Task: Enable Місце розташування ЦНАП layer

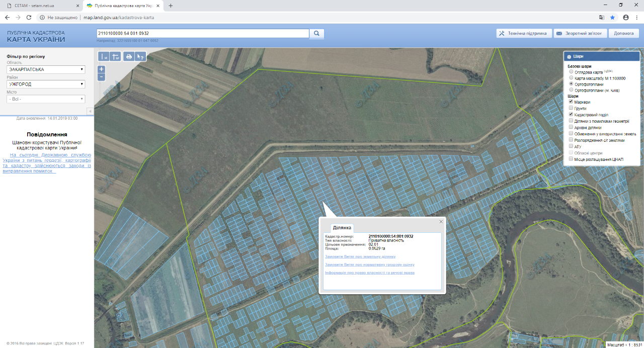Action: [x=571, y=159]
